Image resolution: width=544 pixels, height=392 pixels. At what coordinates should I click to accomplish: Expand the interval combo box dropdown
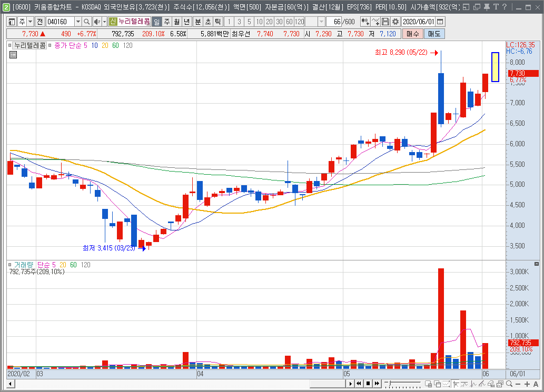point(321,22)
